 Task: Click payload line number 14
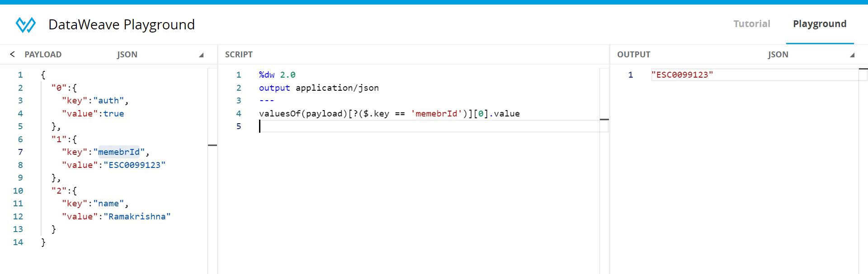coord(18,242)
